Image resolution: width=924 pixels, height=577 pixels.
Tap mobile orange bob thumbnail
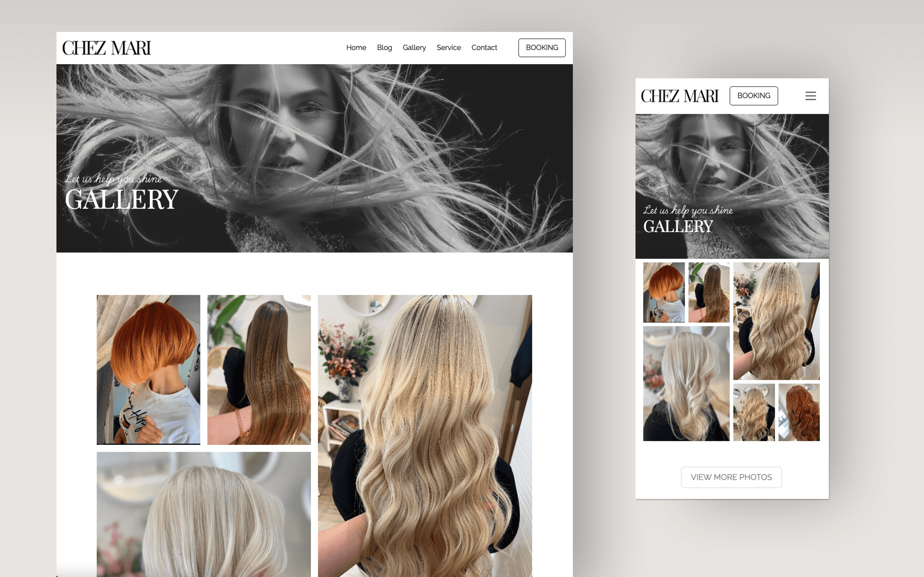coord(664,292)
